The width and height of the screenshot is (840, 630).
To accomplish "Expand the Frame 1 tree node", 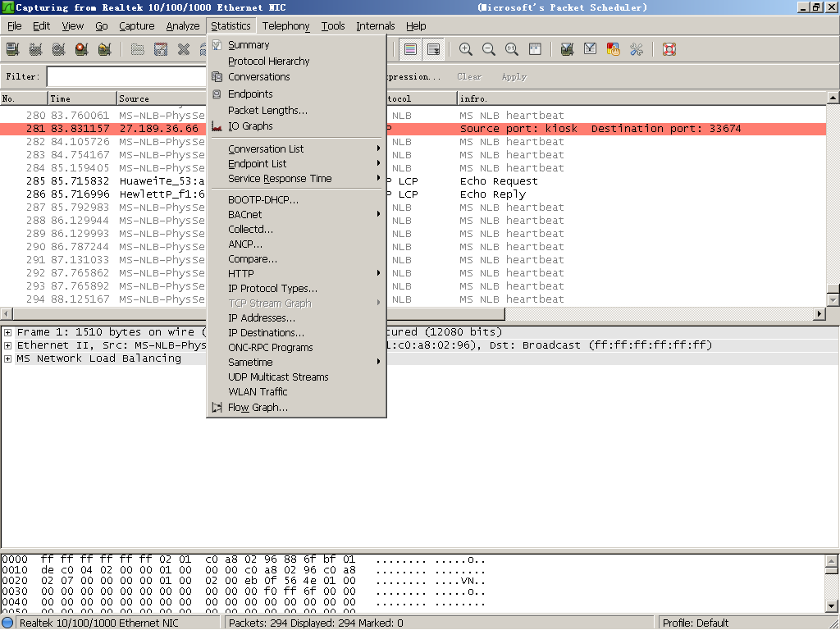I will 7,332.
